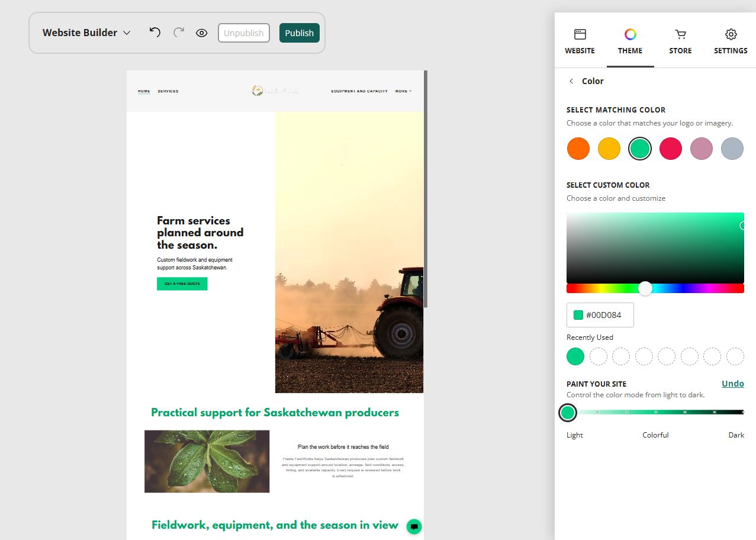The width and height of the screenshot is (756, 540).
Task: Expand the More menu in site navigation
Action: (403, 91)
